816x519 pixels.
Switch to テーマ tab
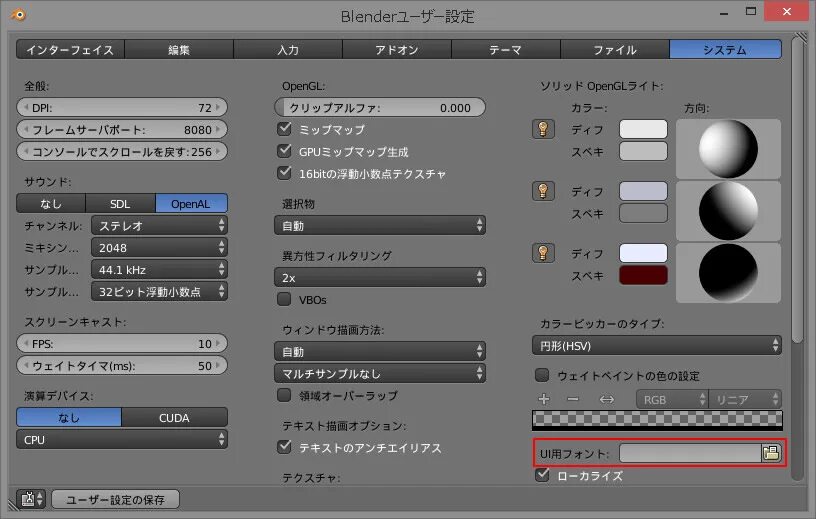[x=506, y=49]
